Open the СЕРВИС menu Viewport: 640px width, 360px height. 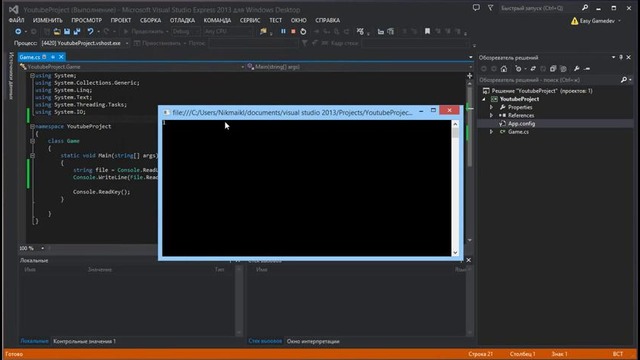[250, 20]
